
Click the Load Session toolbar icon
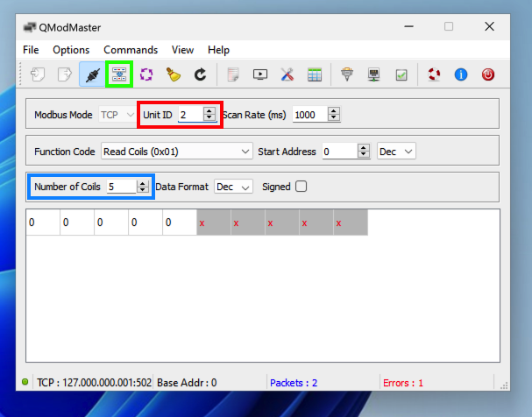pos(38,74)
